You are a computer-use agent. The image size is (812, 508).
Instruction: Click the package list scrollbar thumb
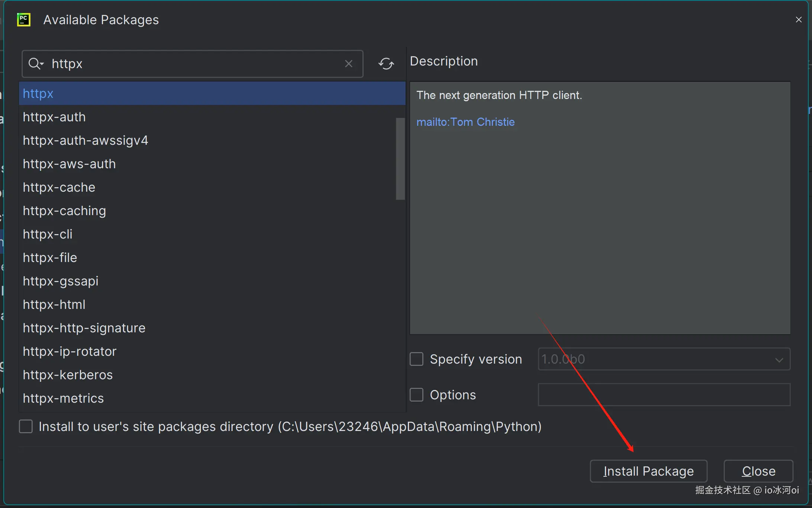pyautogui.click(x=400, y=159)
